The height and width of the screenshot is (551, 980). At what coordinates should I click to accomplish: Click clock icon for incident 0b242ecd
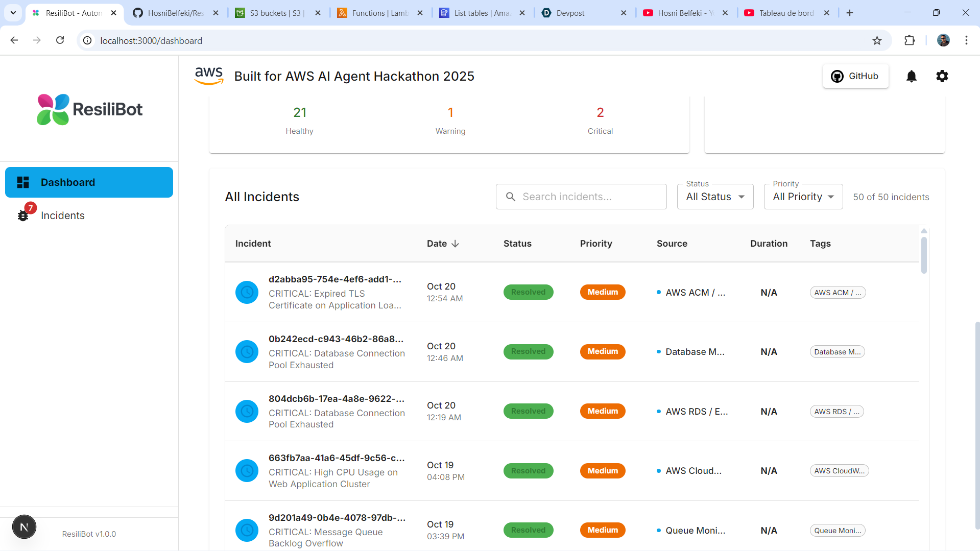(x=247, y=352)
